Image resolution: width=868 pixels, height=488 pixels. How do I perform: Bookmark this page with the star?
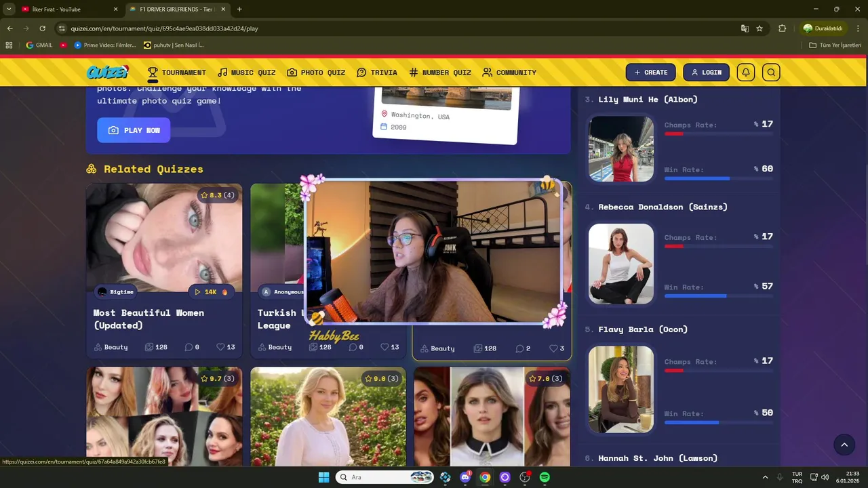(x=759, y=28)
